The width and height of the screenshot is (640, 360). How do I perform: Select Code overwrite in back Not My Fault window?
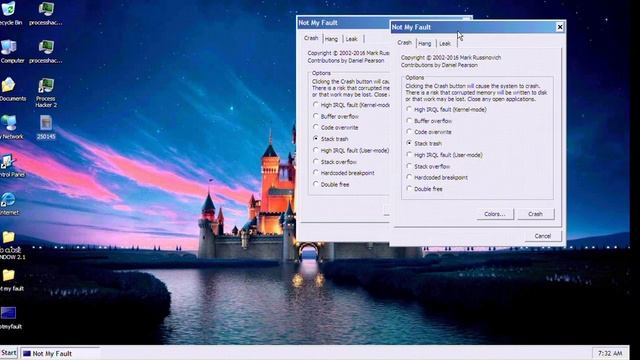point(336,127)
